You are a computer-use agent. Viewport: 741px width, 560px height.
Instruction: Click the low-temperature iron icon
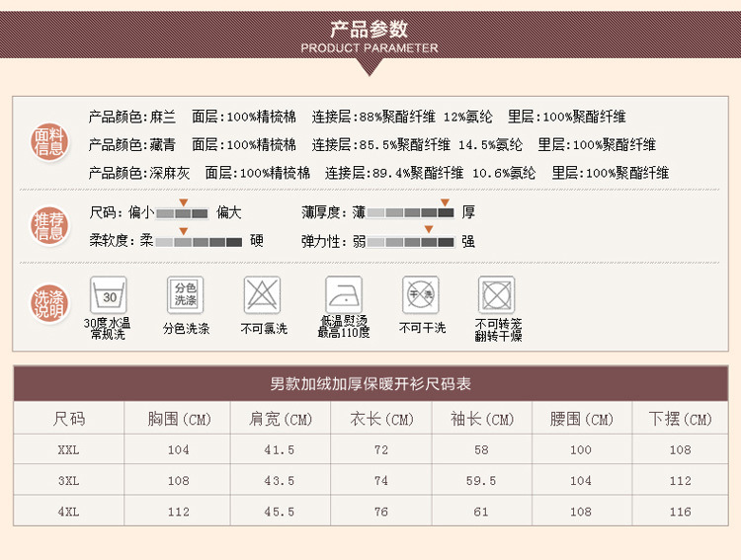click(x=344, y=295)
